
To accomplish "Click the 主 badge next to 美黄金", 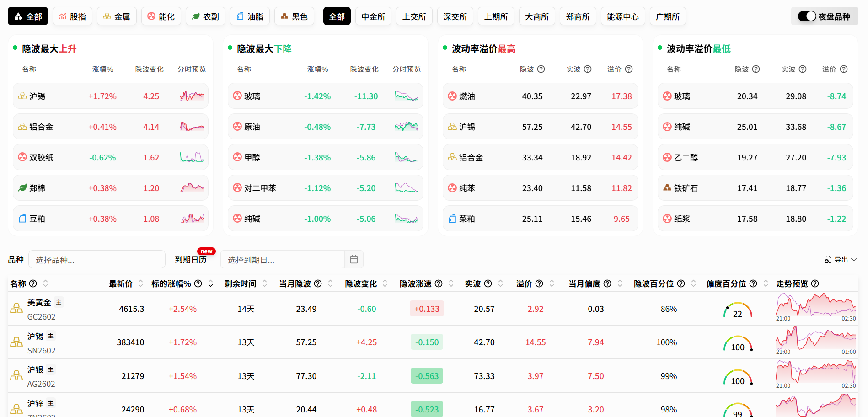I will (59, 302).
